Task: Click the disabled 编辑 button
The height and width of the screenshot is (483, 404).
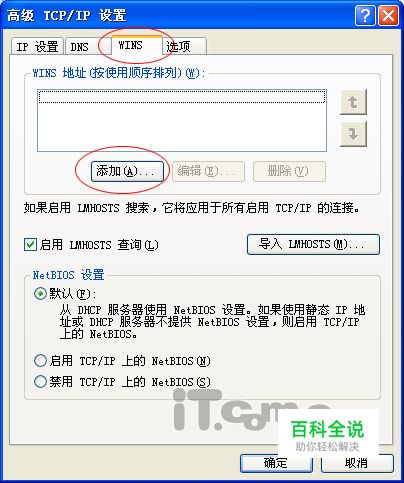Action: click(208, 172)
